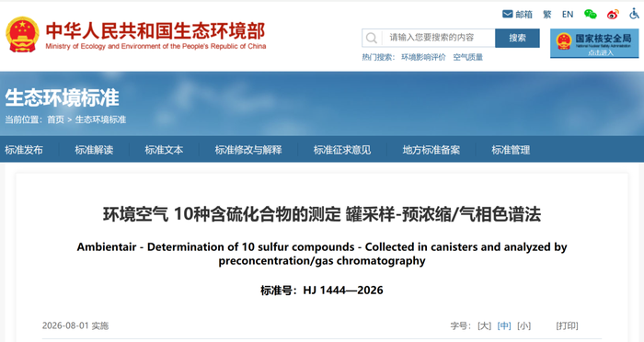The width and height of the screenshot is (644, 342).
Task: Open the 标准文本 menu tab
Action: tap(164, 150)
